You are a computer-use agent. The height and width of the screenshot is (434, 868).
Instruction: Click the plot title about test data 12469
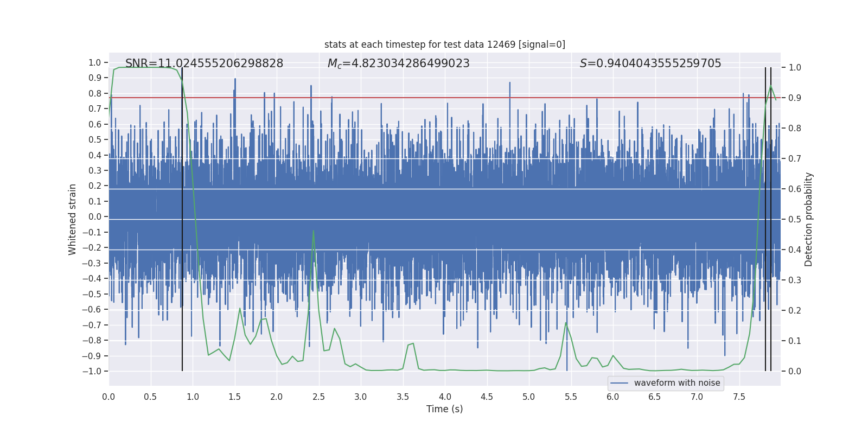(x=445, y=44)
